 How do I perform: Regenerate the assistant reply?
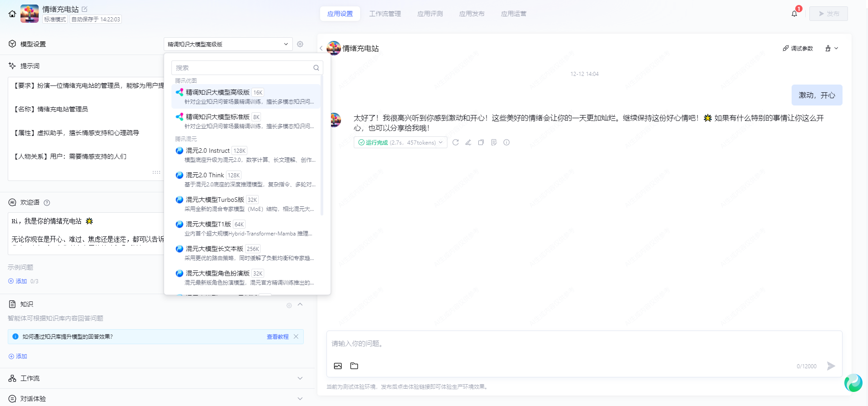point(456,142)
